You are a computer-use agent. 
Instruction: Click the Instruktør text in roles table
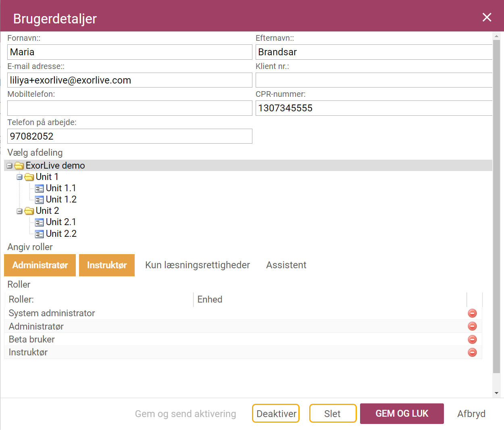(x=28, y=352)
